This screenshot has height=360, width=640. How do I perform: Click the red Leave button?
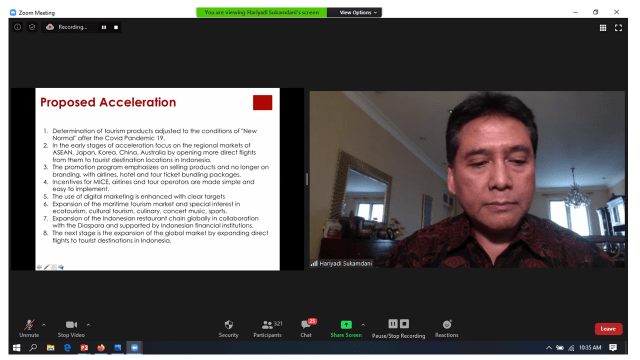tap(608, 329)
